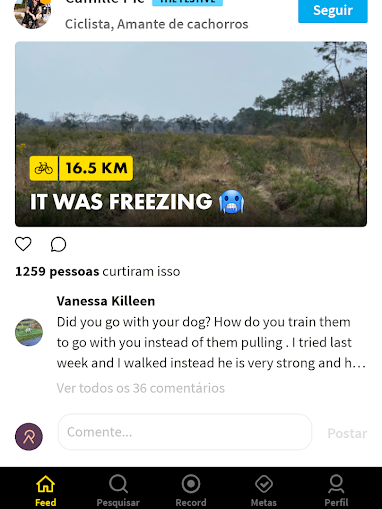Like the post with the heart icon

[23, 244]
